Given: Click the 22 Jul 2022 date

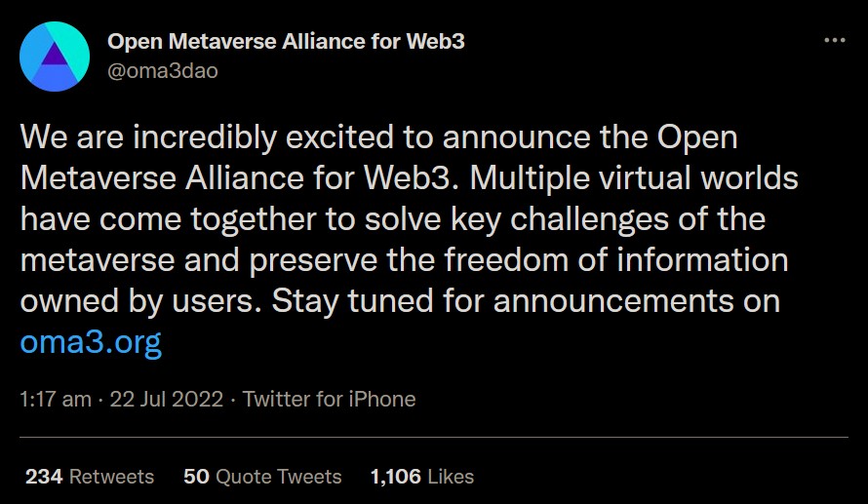Looking at the screenshot, I should coord(167,399).
